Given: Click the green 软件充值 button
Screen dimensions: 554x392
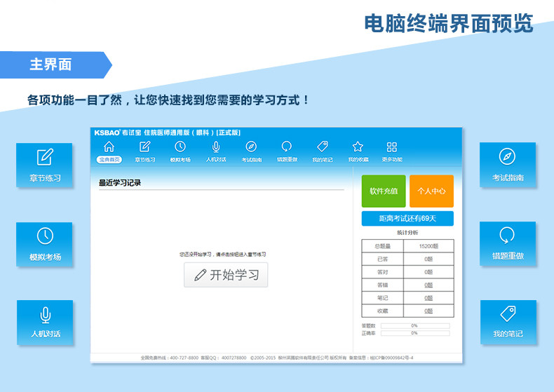Looking at the screenshot, I should tap(384, 191).
